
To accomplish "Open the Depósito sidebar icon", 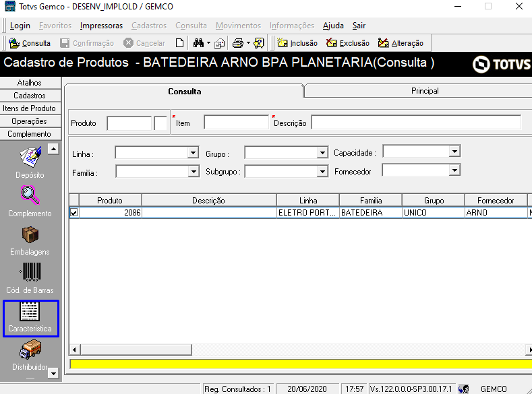I will click(30, 157).
